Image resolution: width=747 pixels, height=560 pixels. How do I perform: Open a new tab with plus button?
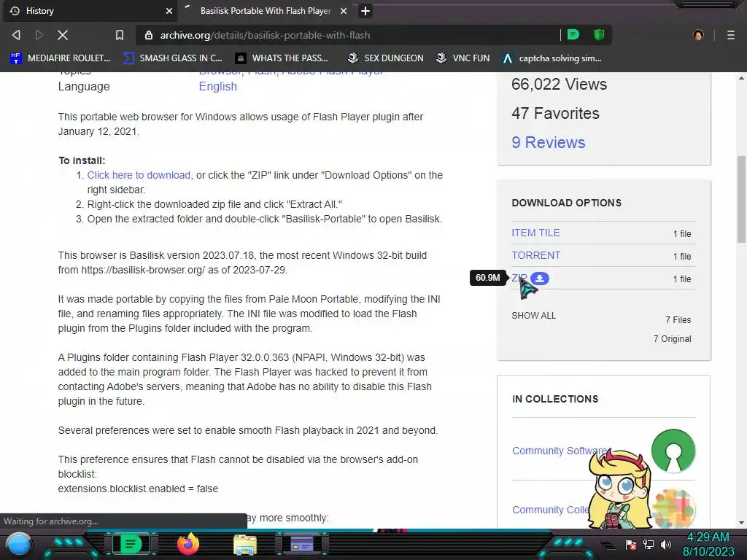click(365, 11)
